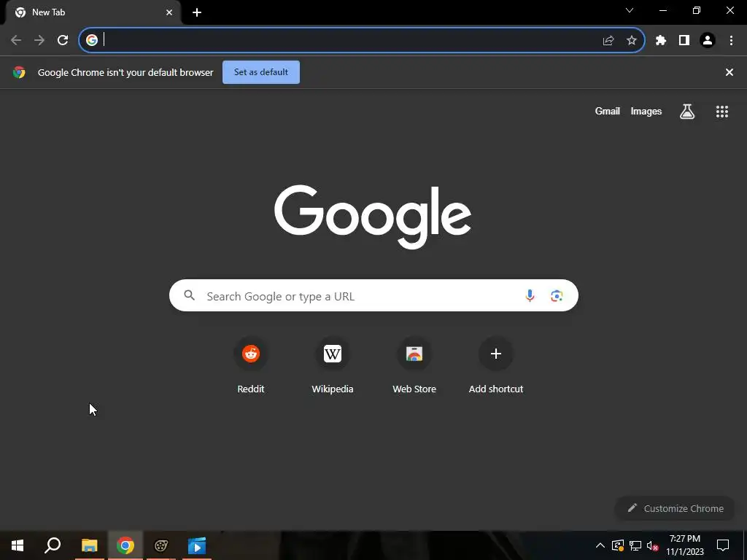Image resolution: width=747 pixels, height=560 pixels.
Task: Click the Customize Chrome button
Action: point(676,508)
